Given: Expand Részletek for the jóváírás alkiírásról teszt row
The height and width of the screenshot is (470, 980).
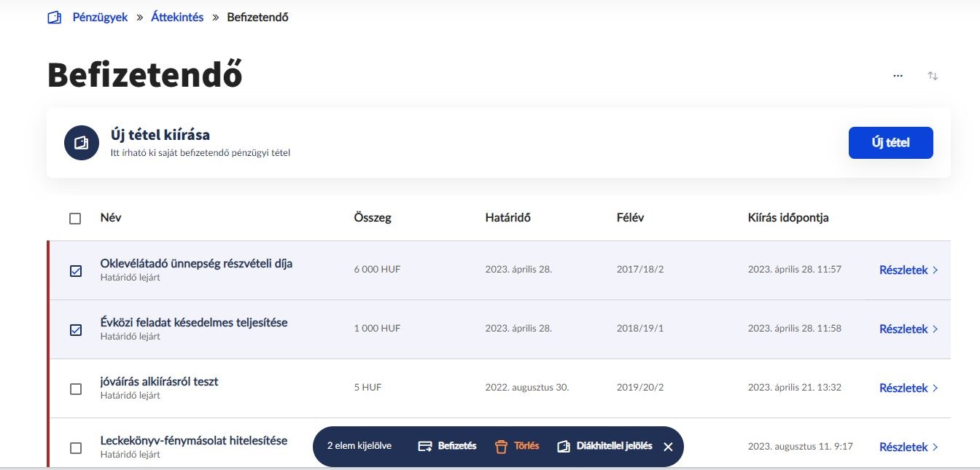Looking at the screenshot, I should pos(908,388).
